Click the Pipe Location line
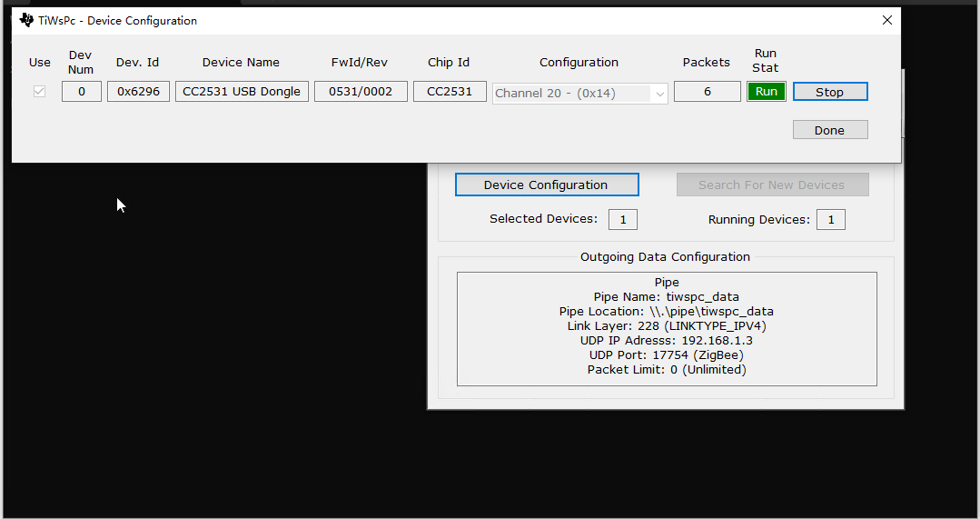The width and height of the screenshot is (980, 519). click(667, 312)
